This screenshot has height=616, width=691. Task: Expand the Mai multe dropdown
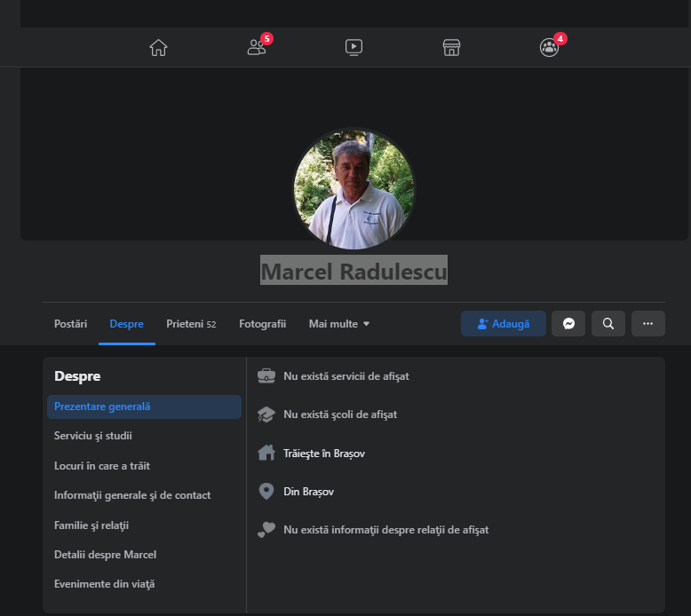(339, 324)
